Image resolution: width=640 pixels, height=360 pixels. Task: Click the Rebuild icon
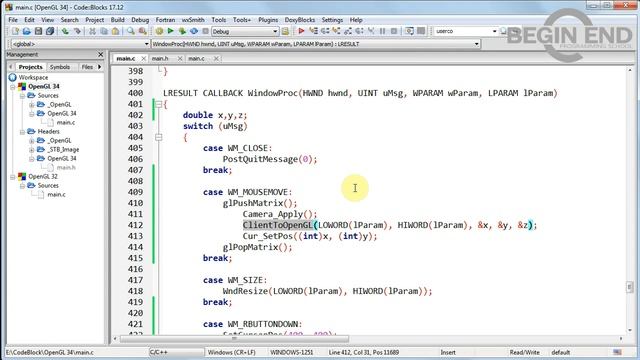[x=194, y=31]
